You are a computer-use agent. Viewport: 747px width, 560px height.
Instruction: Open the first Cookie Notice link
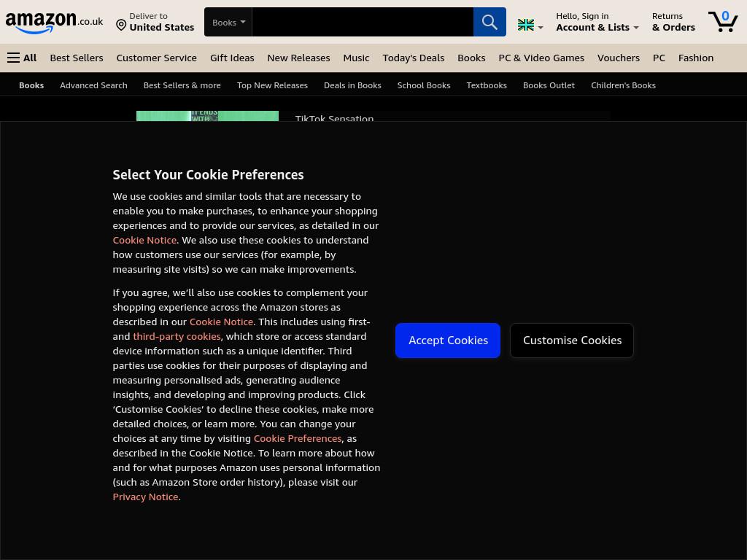[x=144, y=240]
